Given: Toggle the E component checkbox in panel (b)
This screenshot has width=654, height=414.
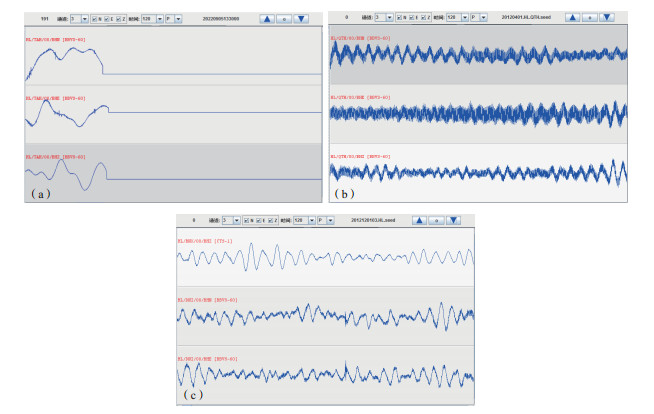Looking at the screenshot, I should (416, 18).
